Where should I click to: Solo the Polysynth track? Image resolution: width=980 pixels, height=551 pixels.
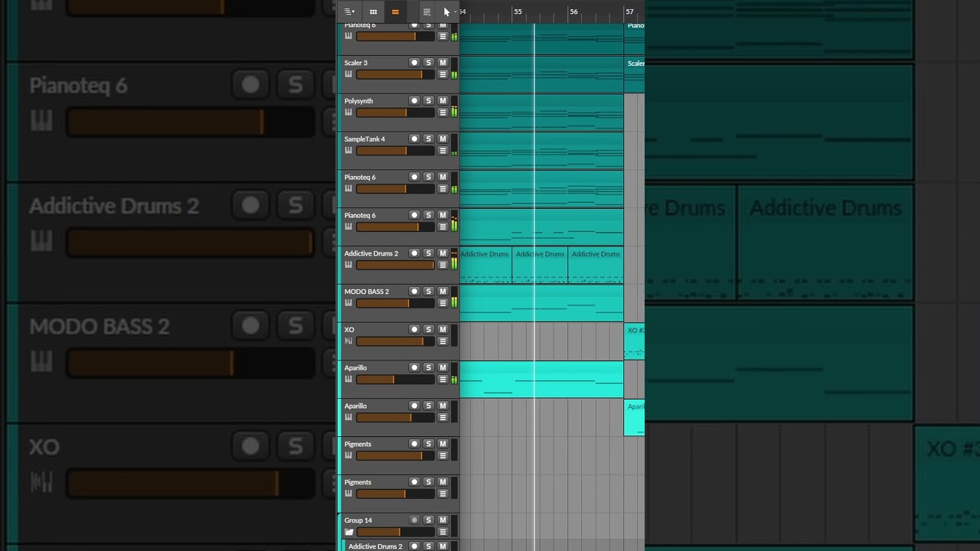(429, 100)
